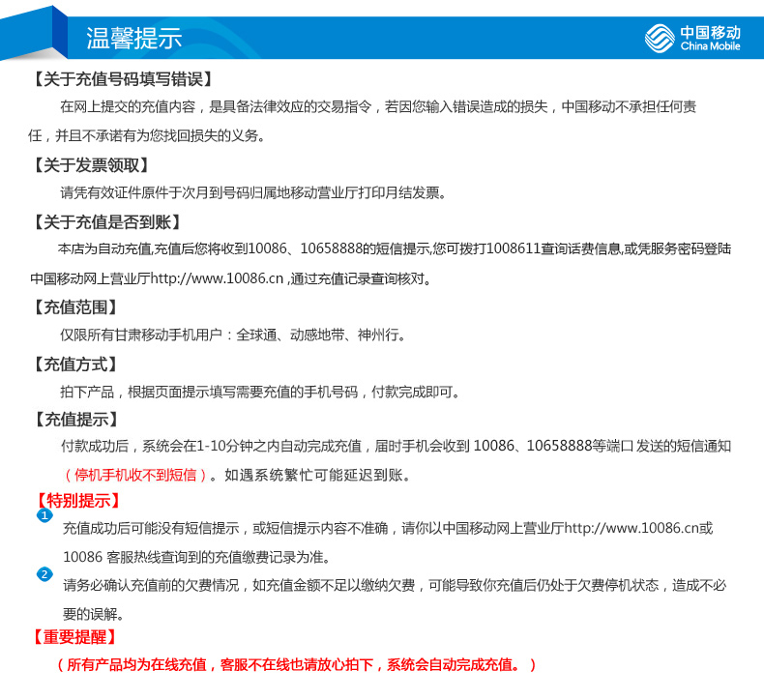
Task: Click red text （停机手机收不到短信）
Action: pos(135,475)
